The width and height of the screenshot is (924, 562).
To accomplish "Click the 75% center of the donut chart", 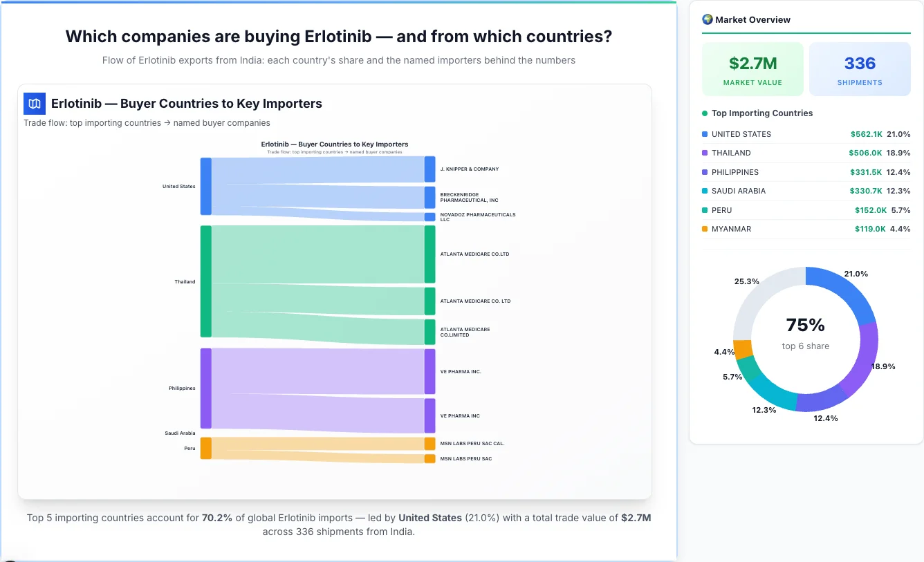I will click(805, 324).
